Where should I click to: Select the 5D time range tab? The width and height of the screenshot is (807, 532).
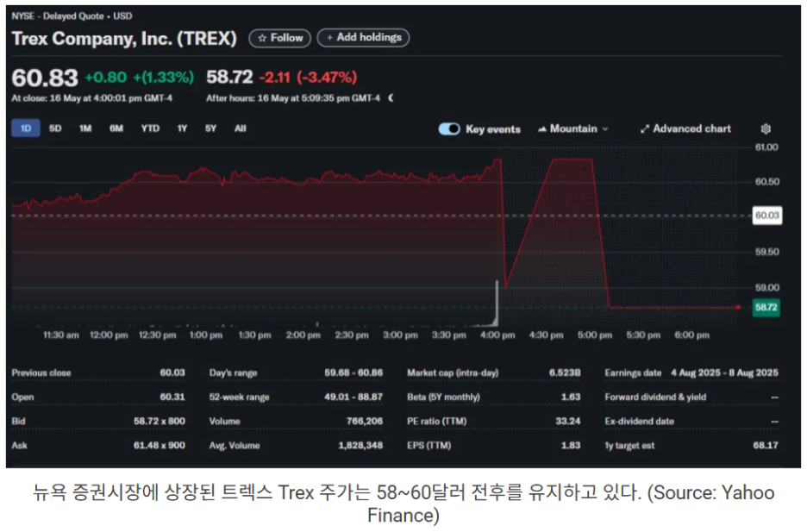pos(55,128)
